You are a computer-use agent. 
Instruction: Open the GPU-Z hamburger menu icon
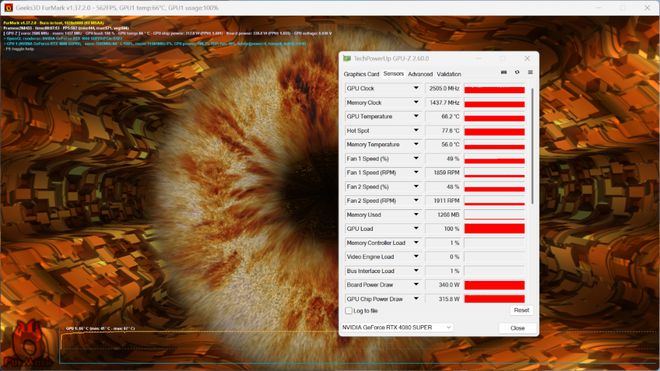[x=530, y=72]
